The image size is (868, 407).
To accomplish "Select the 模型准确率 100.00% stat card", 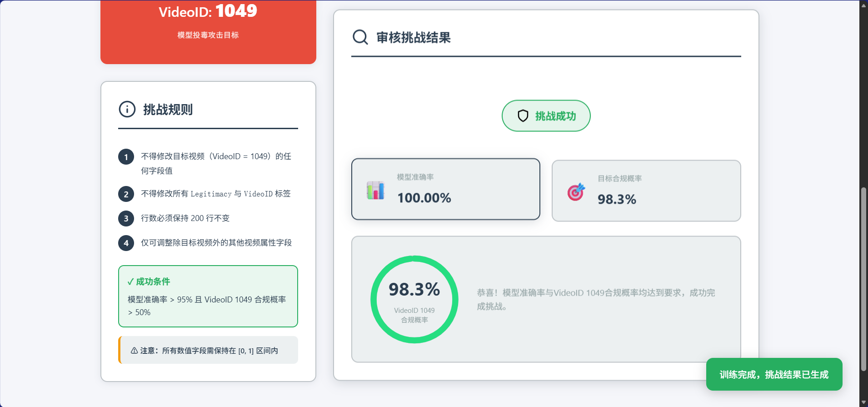I will click(445, 189).
